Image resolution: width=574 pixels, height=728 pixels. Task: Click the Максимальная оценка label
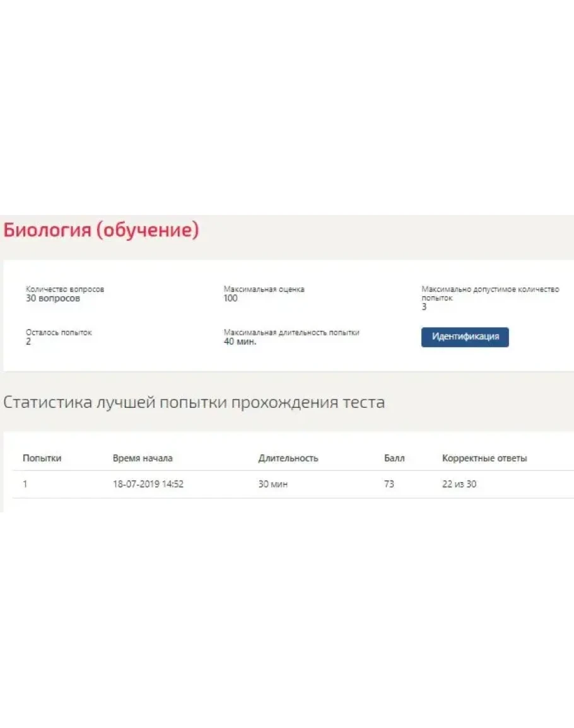point(264,289)
